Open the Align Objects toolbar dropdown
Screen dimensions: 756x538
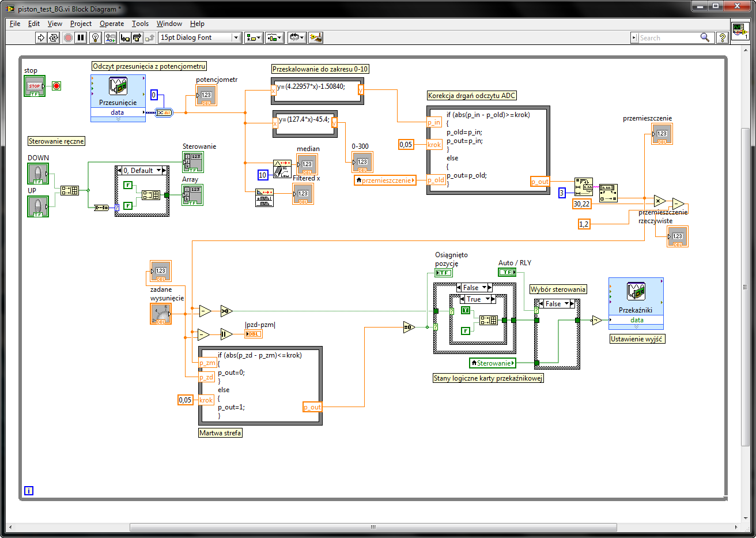254,37
